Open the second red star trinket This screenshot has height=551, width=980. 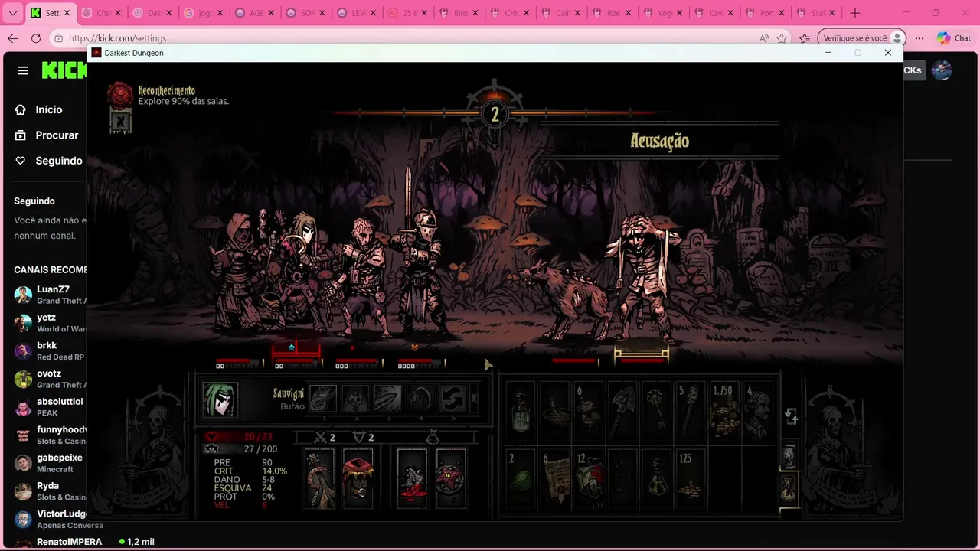(451, 479)
